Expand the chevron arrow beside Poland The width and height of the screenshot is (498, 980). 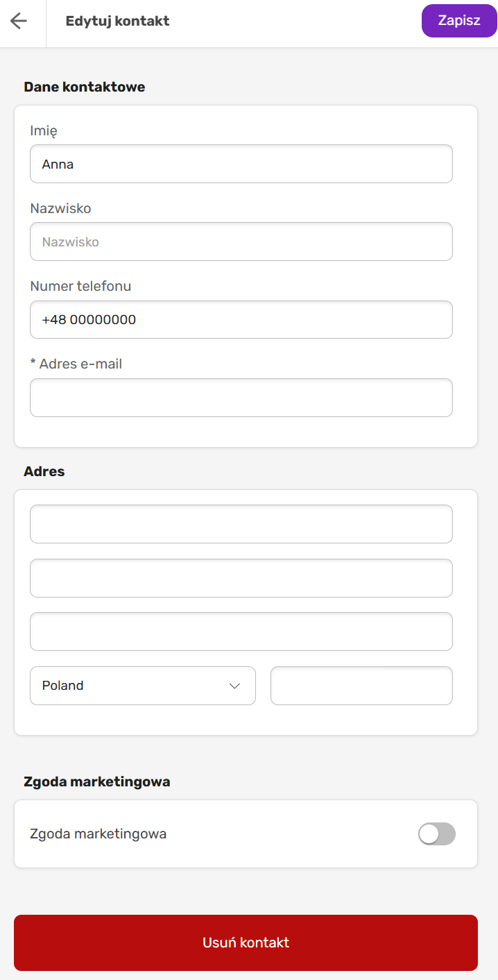[x=234, y=686]
